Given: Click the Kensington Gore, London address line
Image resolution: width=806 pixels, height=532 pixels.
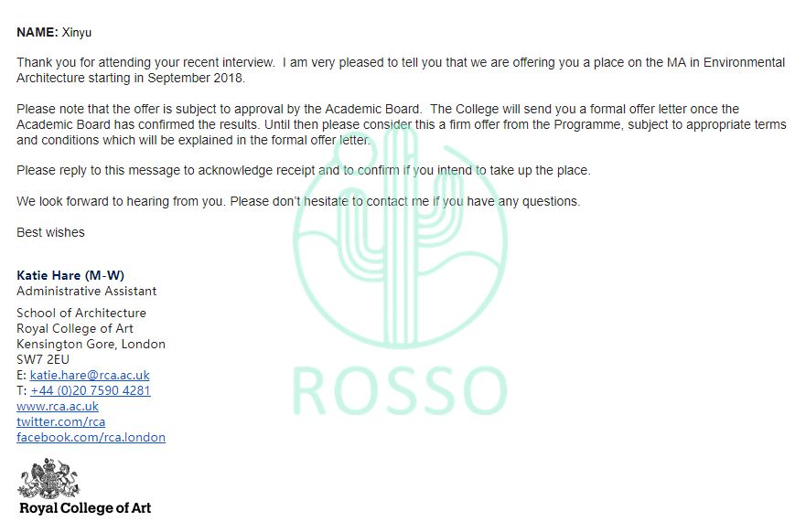Looking at the screenshot, I should tap(91, 344).
